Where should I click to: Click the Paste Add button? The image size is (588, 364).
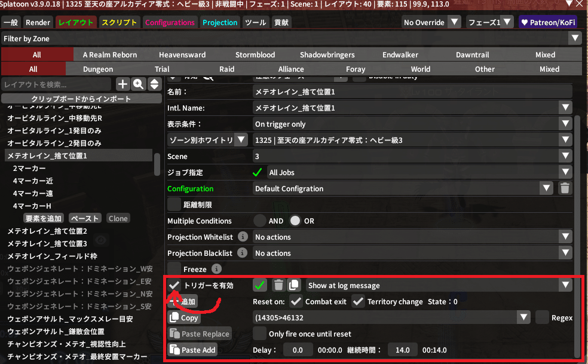coord(193,350)
